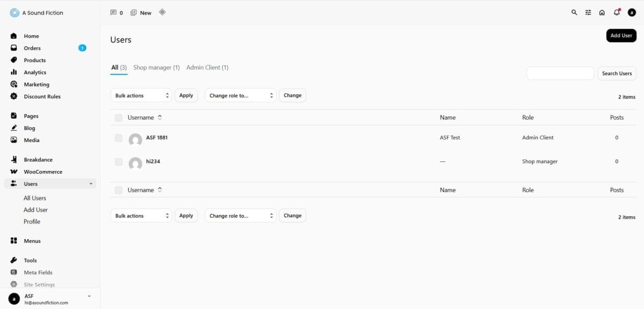Open Breakdance from the sidebar
The height and width of the screenshot is (309, 644).
click(x=38, y=160)
